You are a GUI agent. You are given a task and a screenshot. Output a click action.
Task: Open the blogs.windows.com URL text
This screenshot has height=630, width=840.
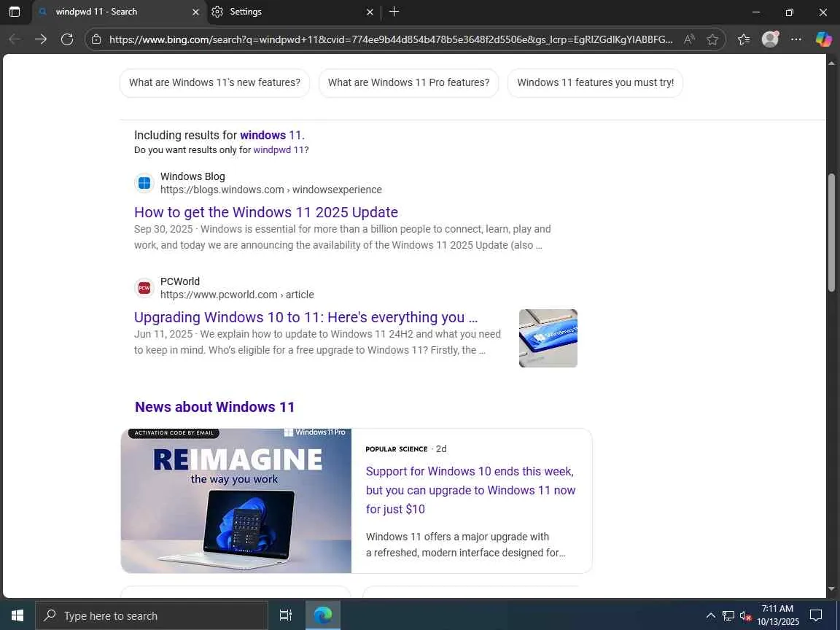[271, 190]
